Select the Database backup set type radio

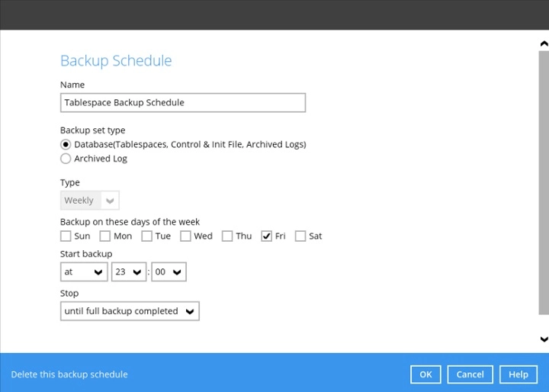(66, 144)
